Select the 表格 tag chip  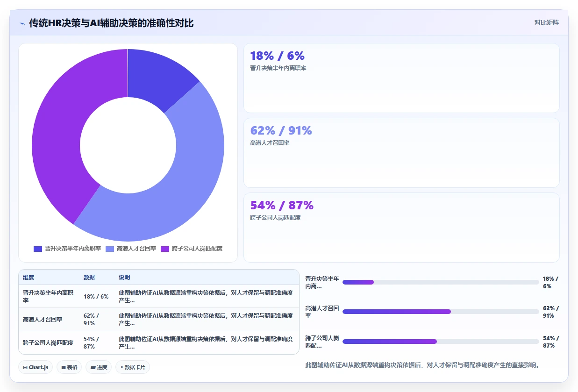coord(69,367)
